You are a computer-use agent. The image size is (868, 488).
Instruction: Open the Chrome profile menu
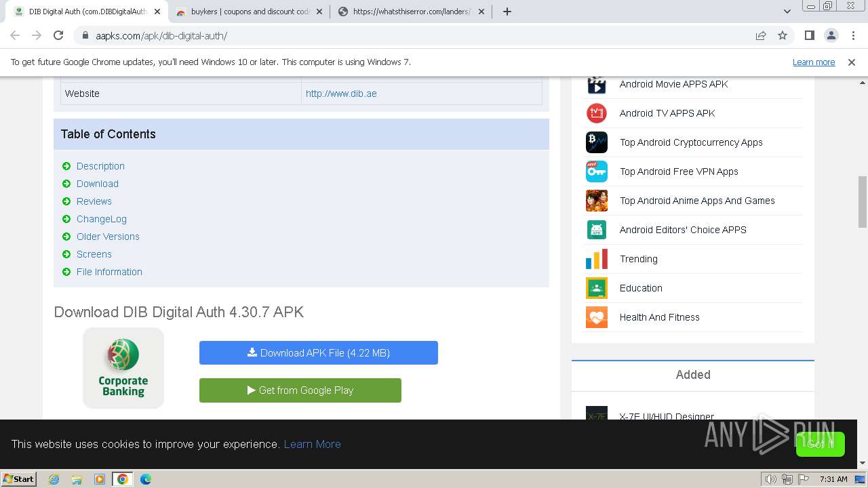point(831,35)
